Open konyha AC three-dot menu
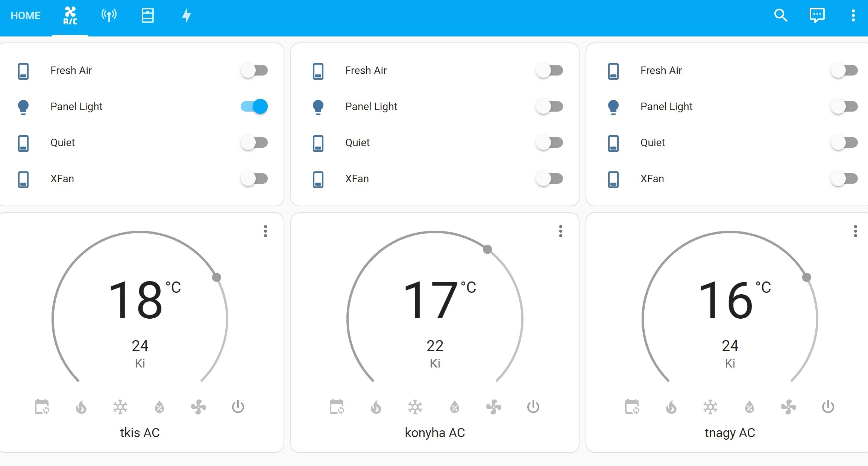868x466 pixels. pos(560,231)
